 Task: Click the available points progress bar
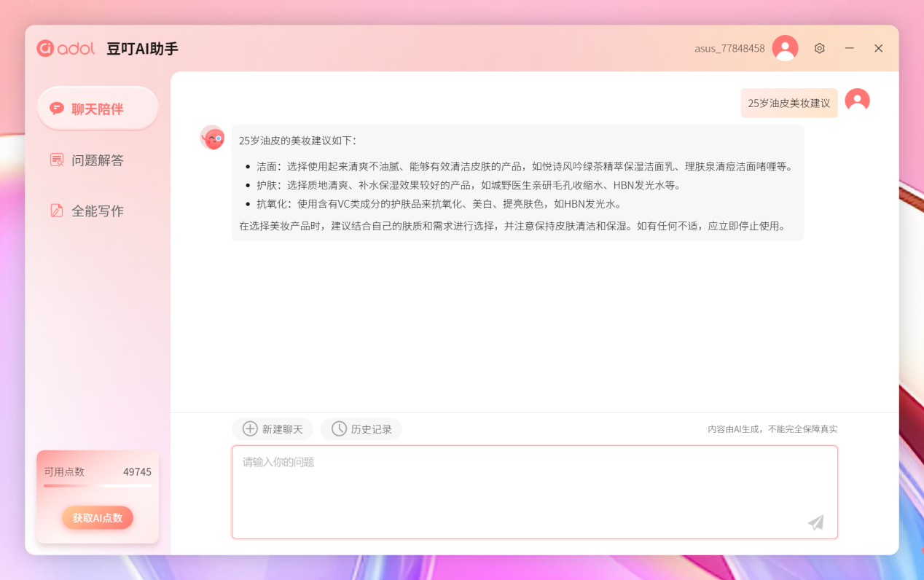pos(98,485)
